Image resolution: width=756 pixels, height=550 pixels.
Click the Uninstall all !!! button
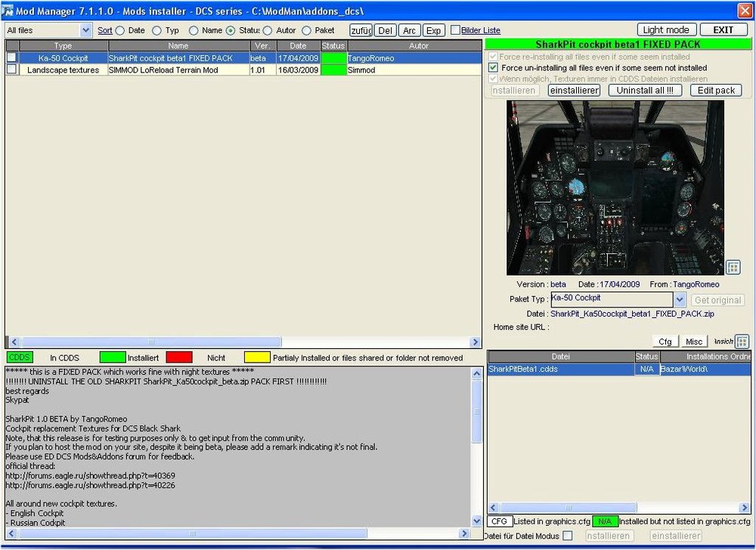645,90
